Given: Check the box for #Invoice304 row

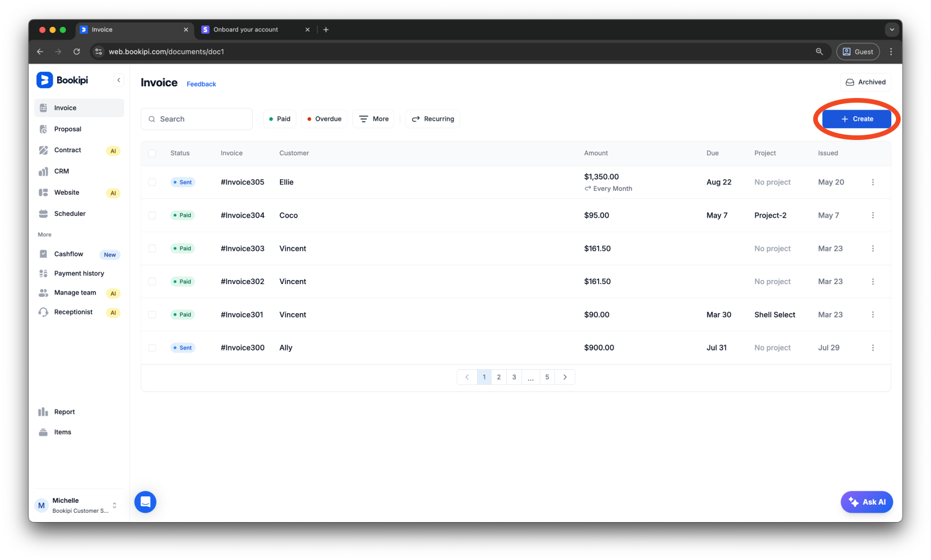Looking at the screenshot, I should 152,215.
